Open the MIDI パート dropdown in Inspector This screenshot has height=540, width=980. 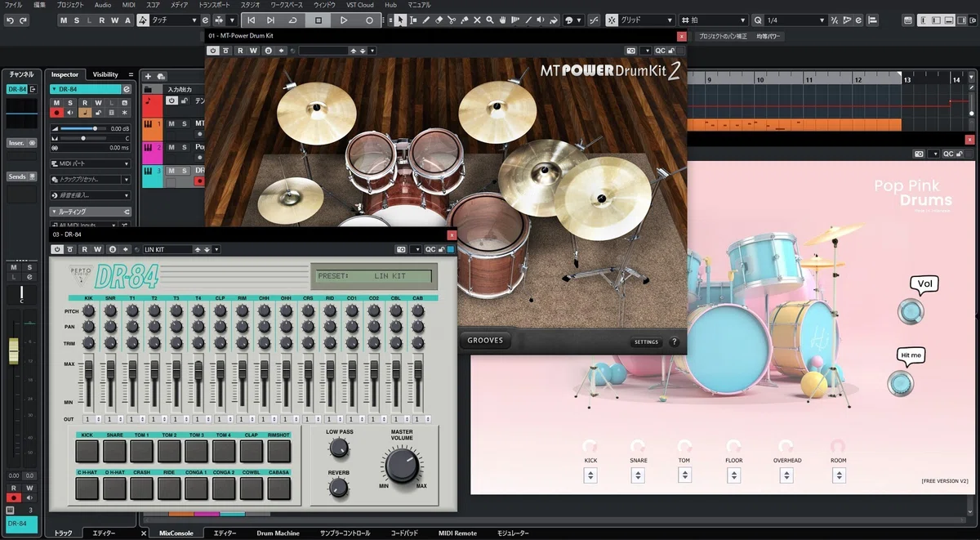[90, 163]
